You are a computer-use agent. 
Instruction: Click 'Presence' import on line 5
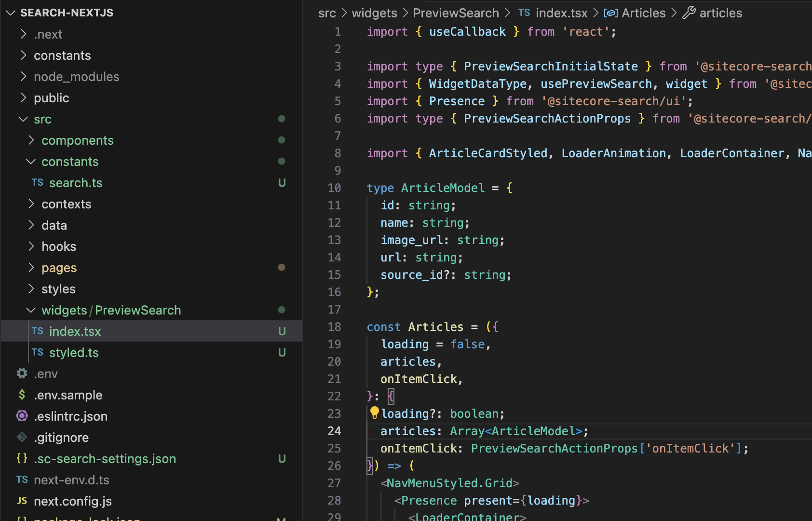click(x=457, y=101)
